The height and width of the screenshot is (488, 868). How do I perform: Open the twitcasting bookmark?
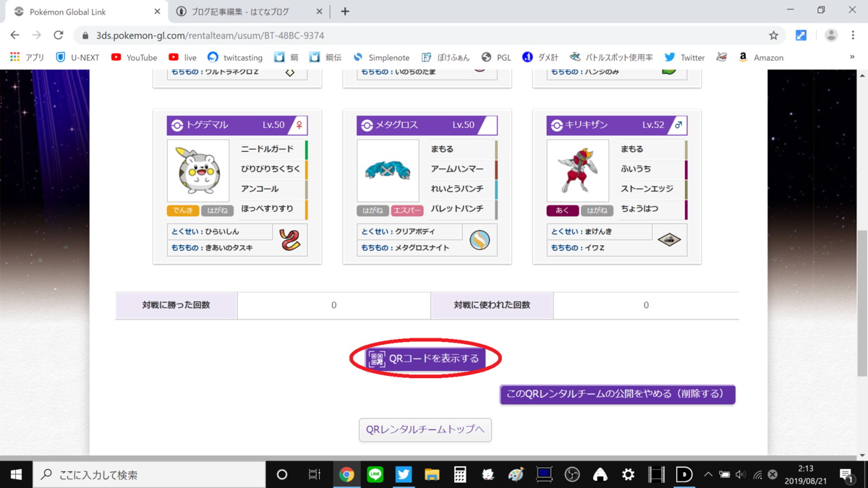coord(235,57)
